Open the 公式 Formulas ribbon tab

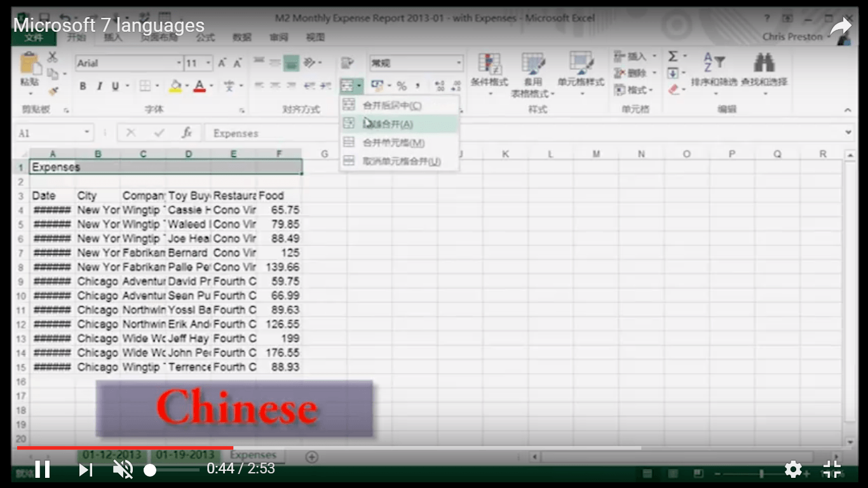point(205,37)
